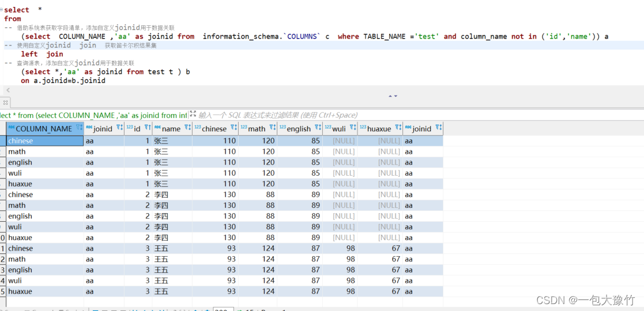Open the filter icon on huaxue column
This screenshot has height=311, width=644.
tap(398, 128)
